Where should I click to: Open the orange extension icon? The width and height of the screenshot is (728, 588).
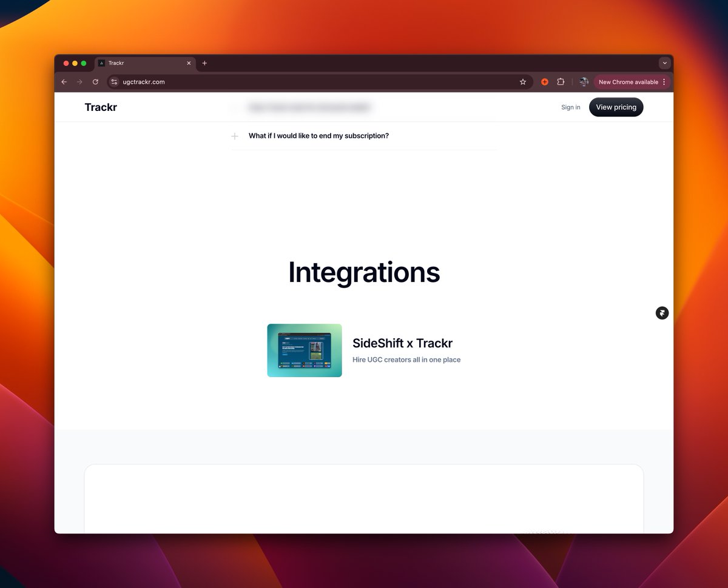point(545,82)
